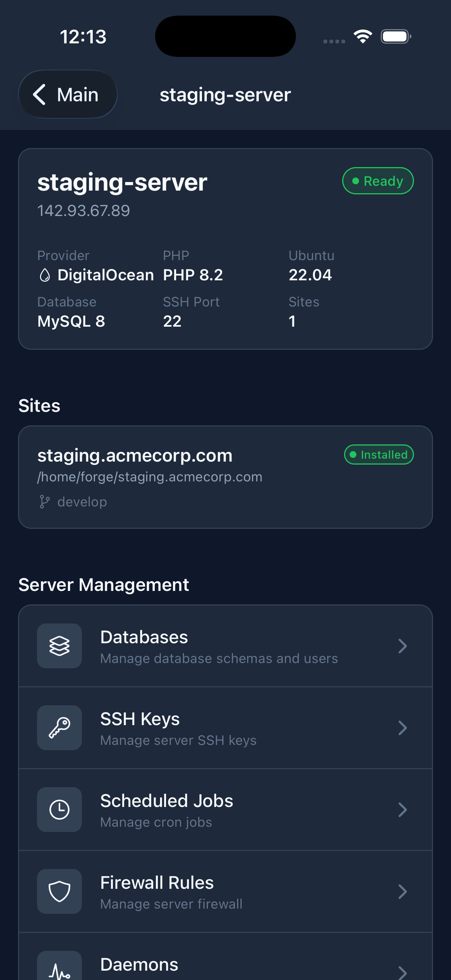Tap the back chevron arrow icon
The image size is (451, 980).
(x=40, y=94)
